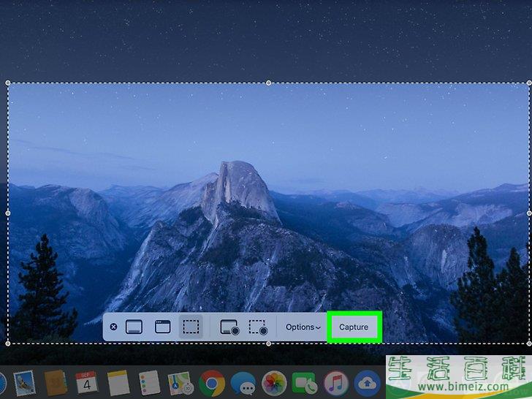The image size is (532, 399).
Task: Open Maps from the Dock
Action: (180, 383)
